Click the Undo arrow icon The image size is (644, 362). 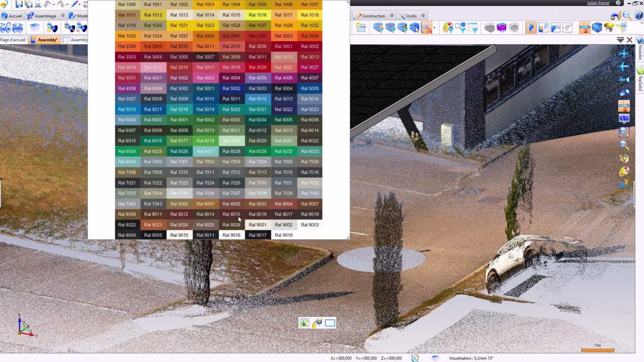47,5
